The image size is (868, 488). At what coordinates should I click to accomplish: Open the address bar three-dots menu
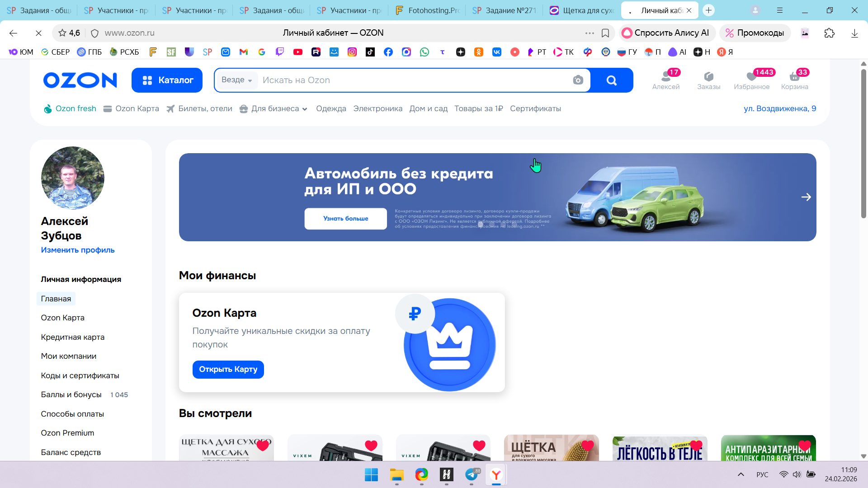click(x=590, y=33)
